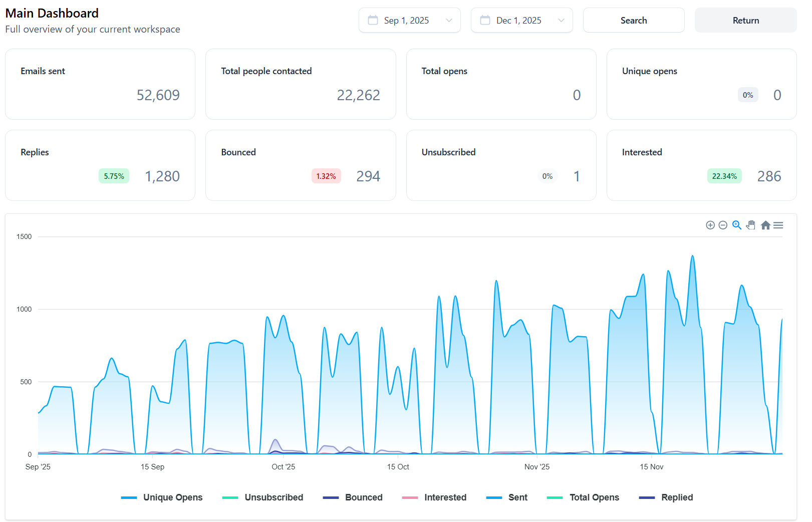Toggle Unsubscribed series in legend

click(262, 497)
